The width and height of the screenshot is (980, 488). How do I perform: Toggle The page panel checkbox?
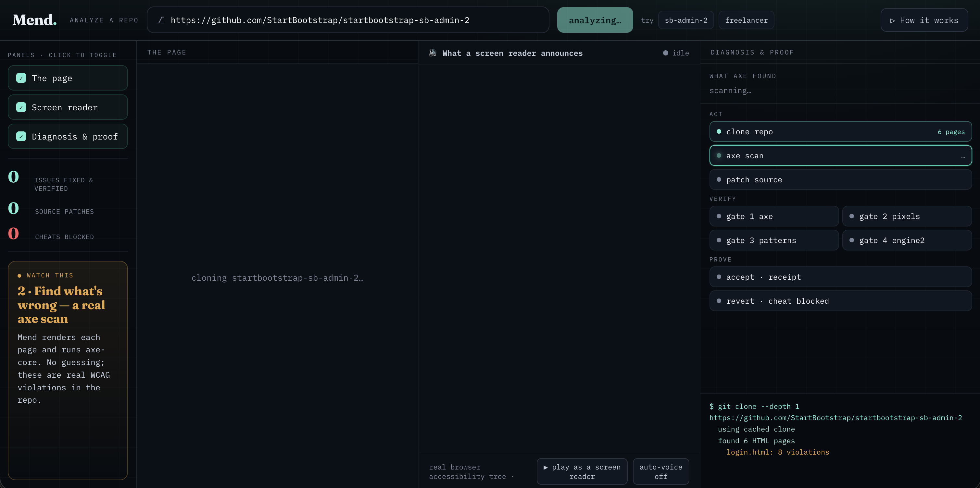point(21,78)
